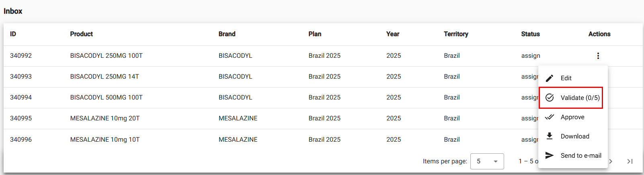Click the Download arrow icon
This screenshot has height=175, width=644.
pyautogui.click(x=550, y=136)
